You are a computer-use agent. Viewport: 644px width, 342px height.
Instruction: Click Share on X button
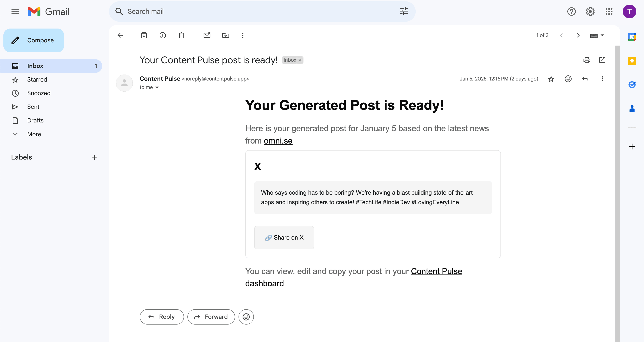(x=285, y=238)
